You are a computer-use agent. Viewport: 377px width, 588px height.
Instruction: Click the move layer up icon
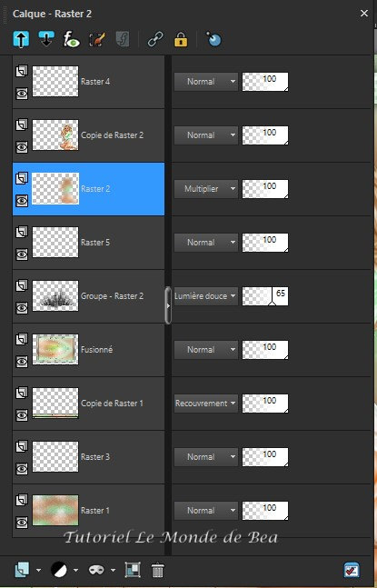click(21, 39)
